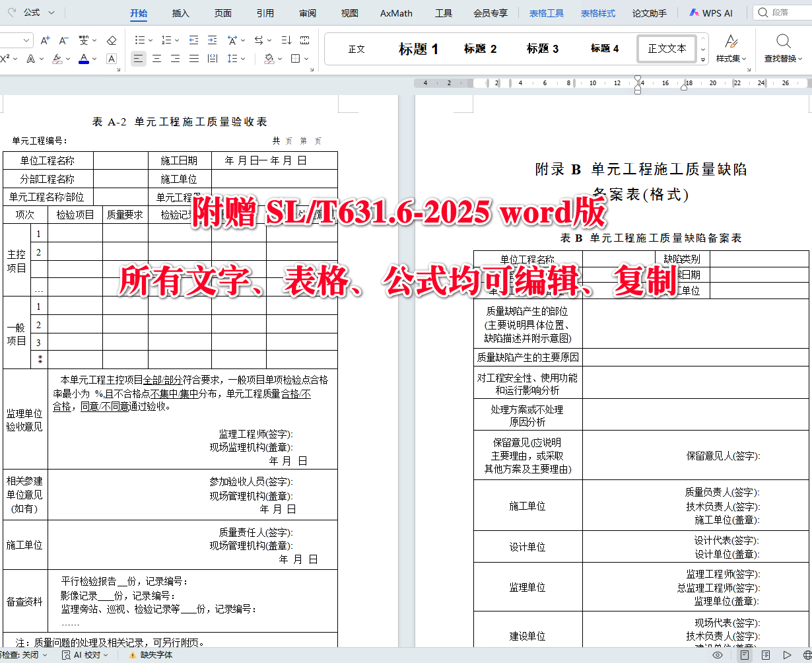
Task: Apply the 标题 1 style
Action: [x=419, y=49]
